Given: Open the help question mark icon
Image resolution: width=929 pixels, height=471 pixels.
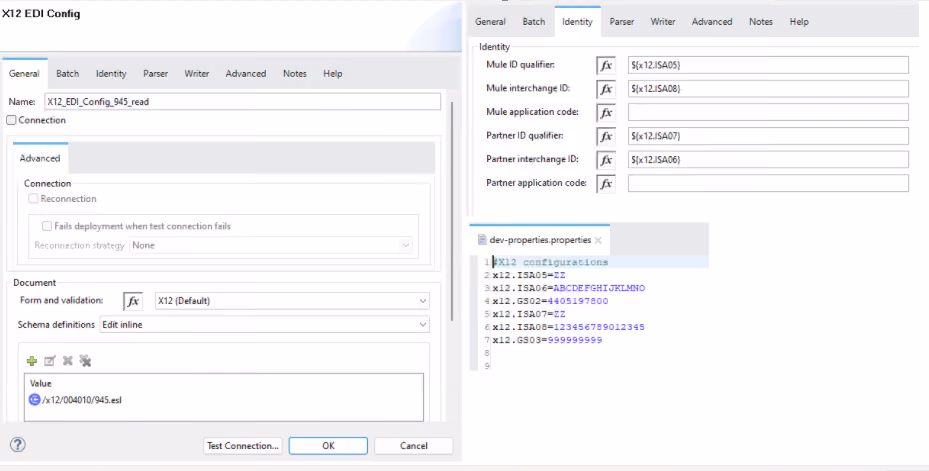Looking at the screenshot, I should click(18, 445).
